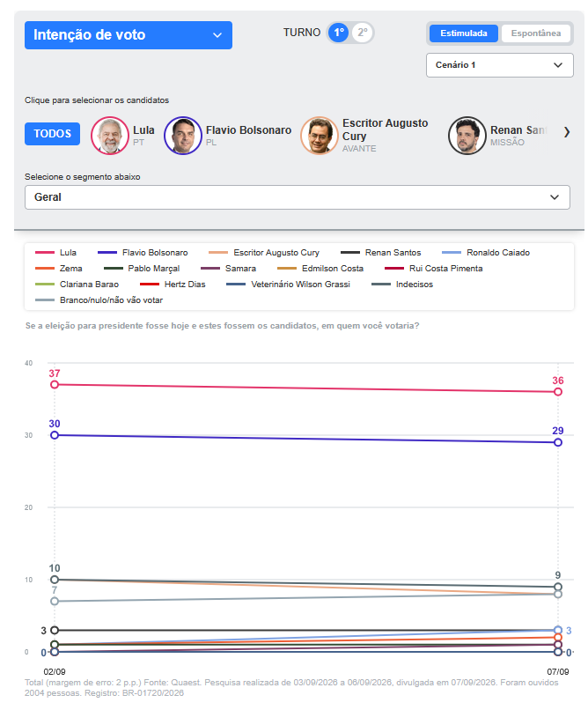Click the TODOS button

tap(53, 134)
